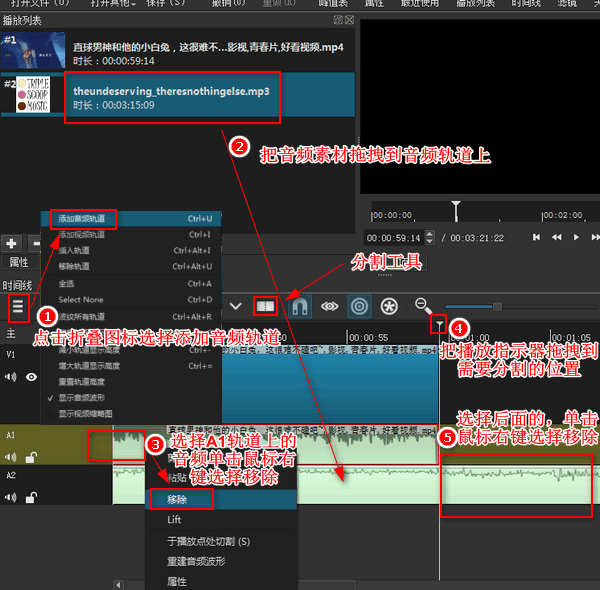Image resolution: width=600 pixels, height=590 pixels.
Task: Click the 00:02:00 mark on the player ruler
Action: [563, 215]
